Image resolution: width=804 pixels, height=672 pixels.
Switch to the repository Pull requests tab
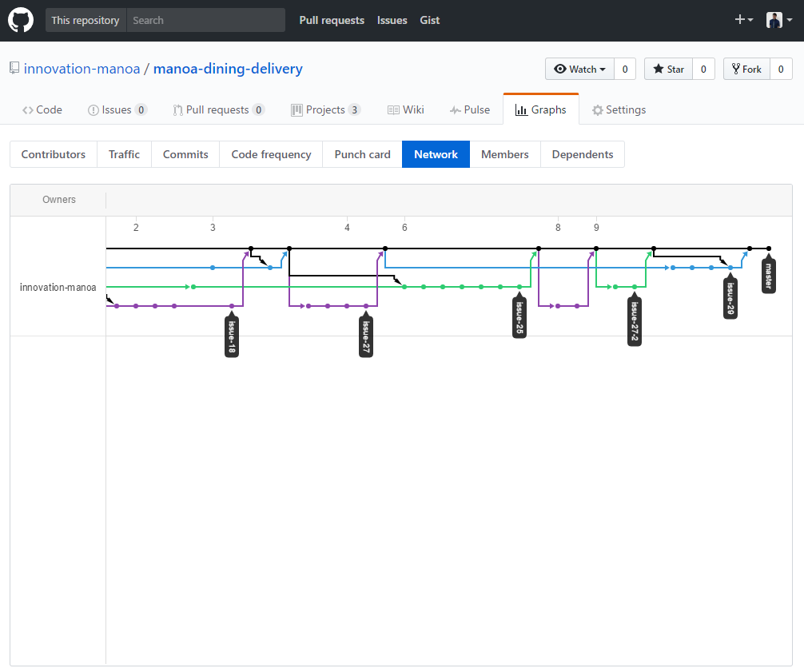[218, 109]
